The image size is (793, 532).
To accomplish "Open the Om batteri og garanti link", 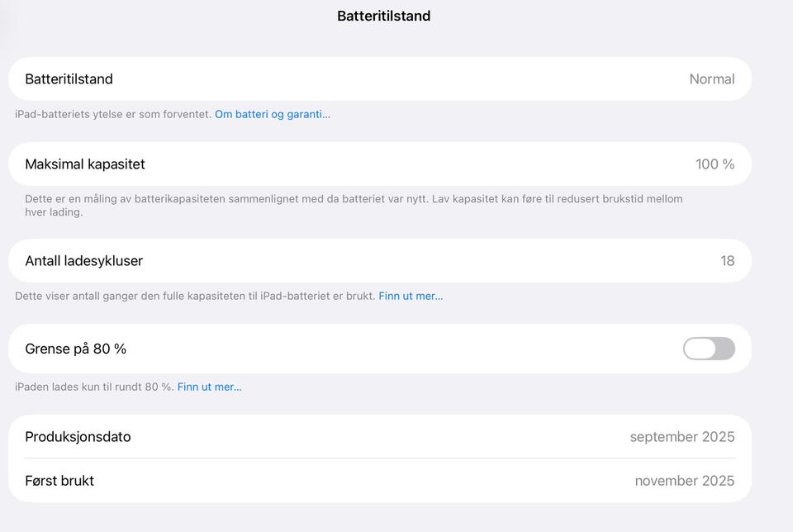I will pos(272,114).
